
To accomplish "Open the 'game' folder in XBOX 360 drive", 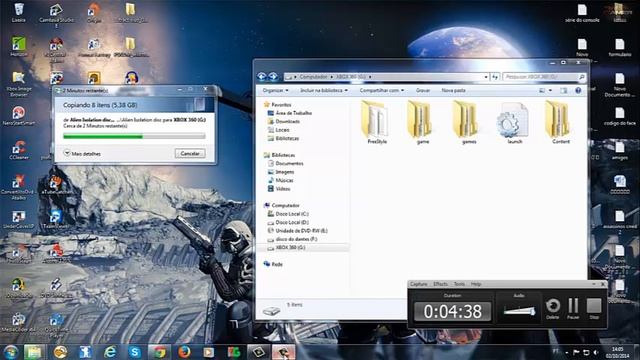I will point(422,122).
